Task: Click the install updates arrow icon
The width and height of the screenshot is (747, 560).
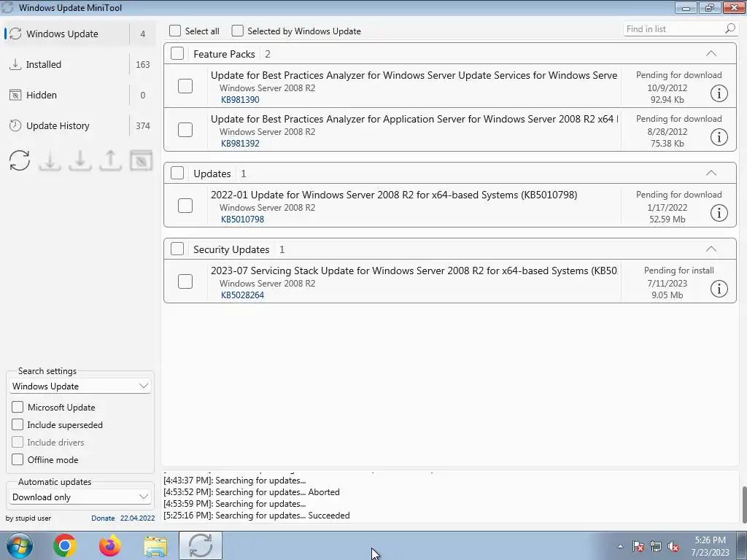Action: 80,160
